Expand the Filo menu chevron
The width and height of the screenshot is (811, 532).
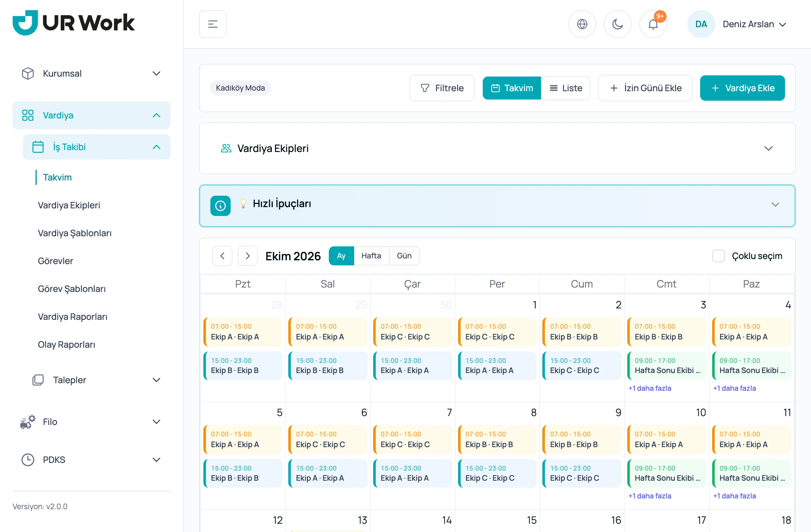[156, 422]
